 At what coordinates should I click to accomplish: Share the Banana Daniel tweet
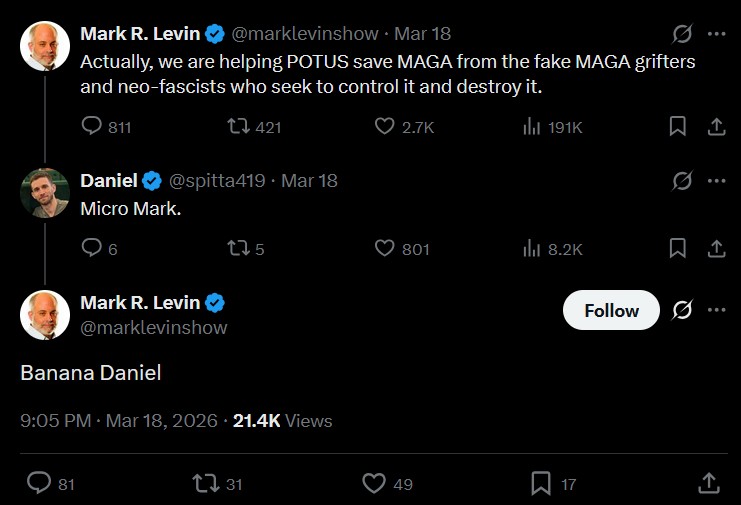709,483
